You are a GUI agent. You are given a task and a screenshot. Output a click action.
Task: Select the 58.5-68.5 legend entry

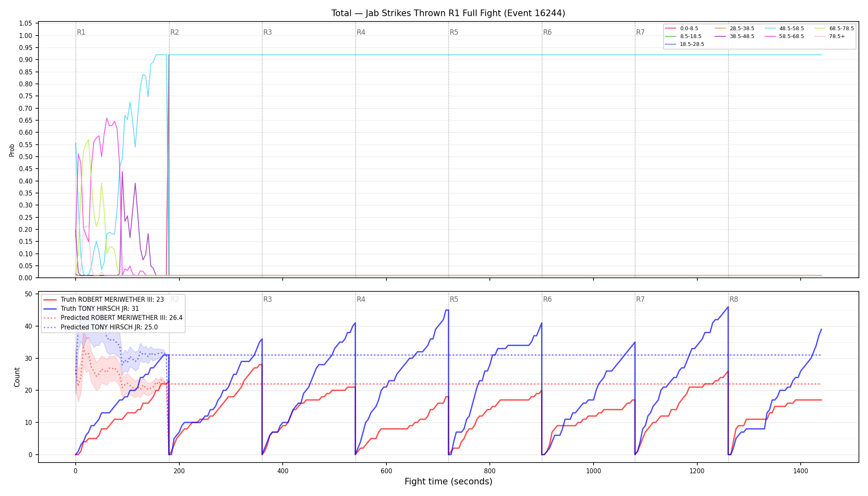coord(784,36)
